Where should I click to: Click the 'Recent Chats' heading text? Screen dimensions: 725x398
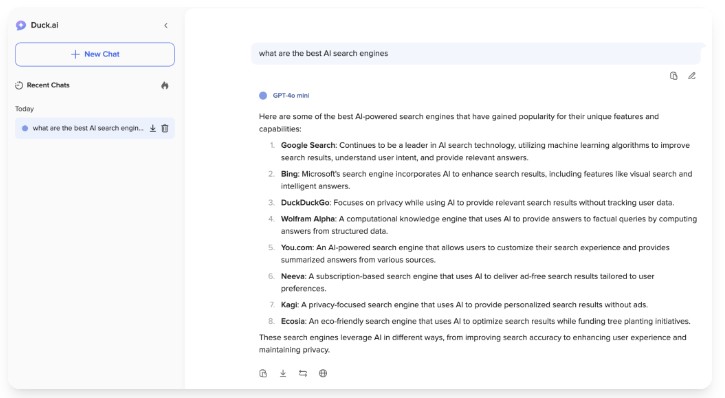(48, 85)
